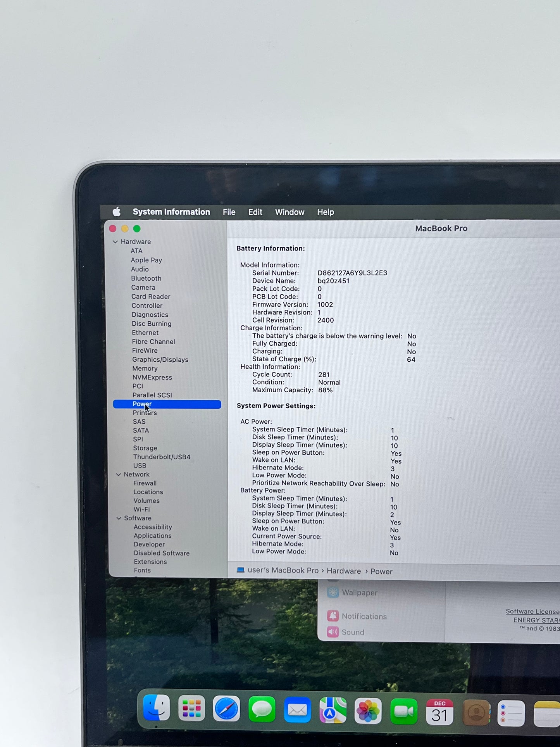
Task: Open the File menu
Action: pos(229,212)
